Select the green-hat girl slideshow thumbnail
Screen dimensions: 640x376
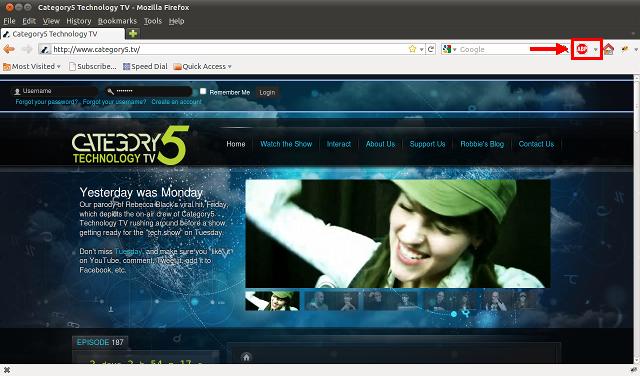click(x=272, y=301)
